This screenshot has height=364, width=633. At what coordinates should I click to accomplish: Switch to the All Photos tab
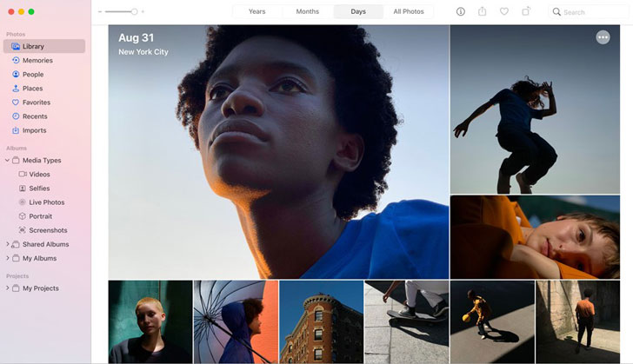tap(409, 11)
